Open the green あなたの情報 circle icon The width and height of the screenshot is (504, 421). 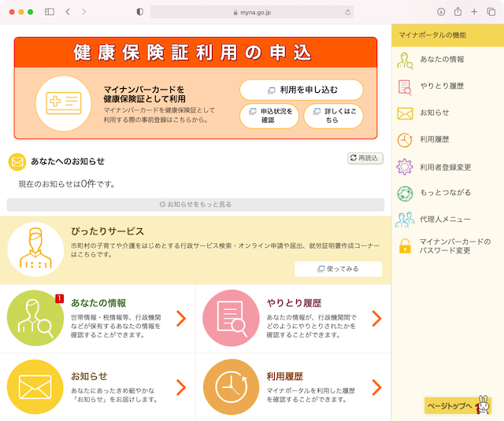(35, 318)
